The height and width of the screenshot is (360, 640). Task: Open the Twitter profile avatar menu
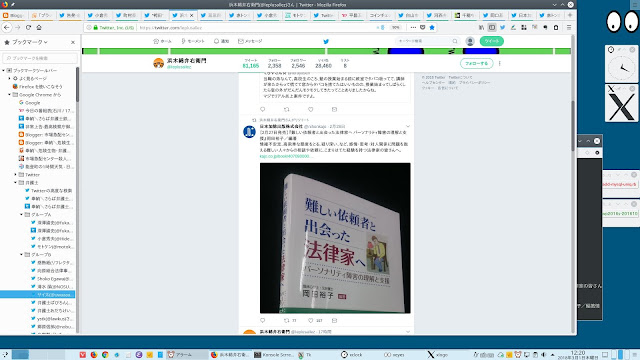click(470, 41)
